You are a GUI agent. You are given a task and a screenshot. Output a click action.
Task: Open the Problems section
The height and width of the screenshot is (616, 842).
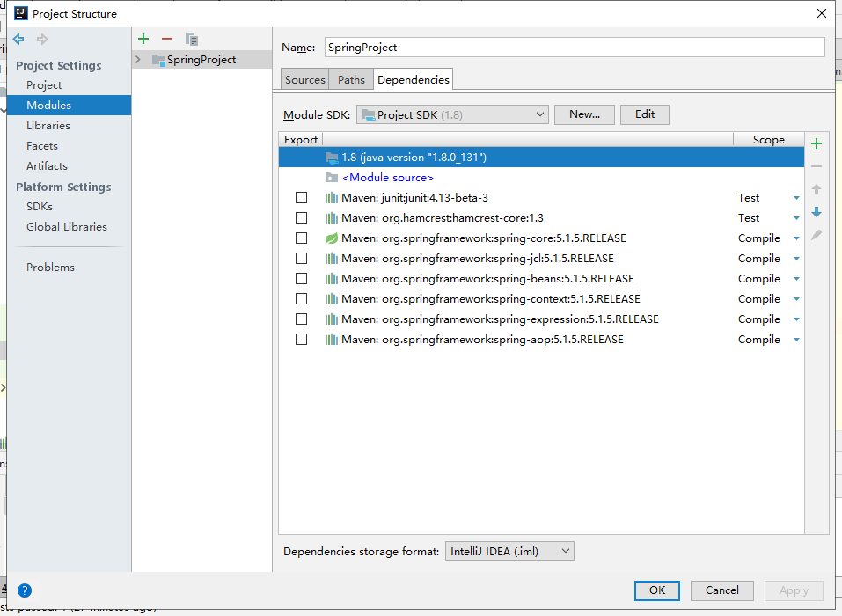click(50, 267)
